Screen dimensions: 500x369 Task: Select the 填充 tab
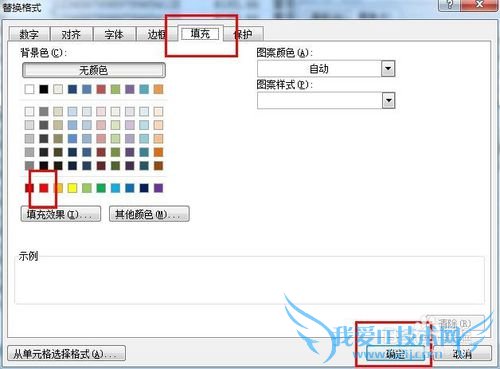click(x=200, y=33)
